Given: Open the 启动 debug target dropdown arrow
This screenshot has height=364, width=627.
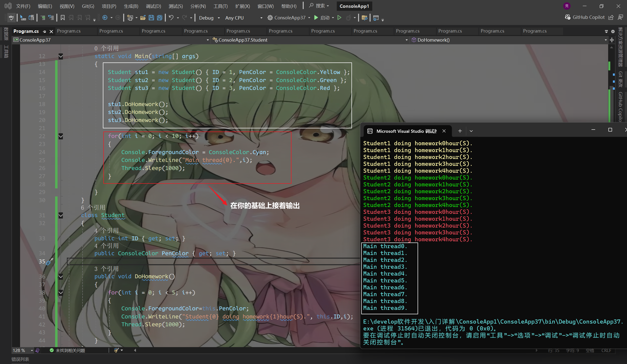Looking at the screenshot, I should coord(333,18).
